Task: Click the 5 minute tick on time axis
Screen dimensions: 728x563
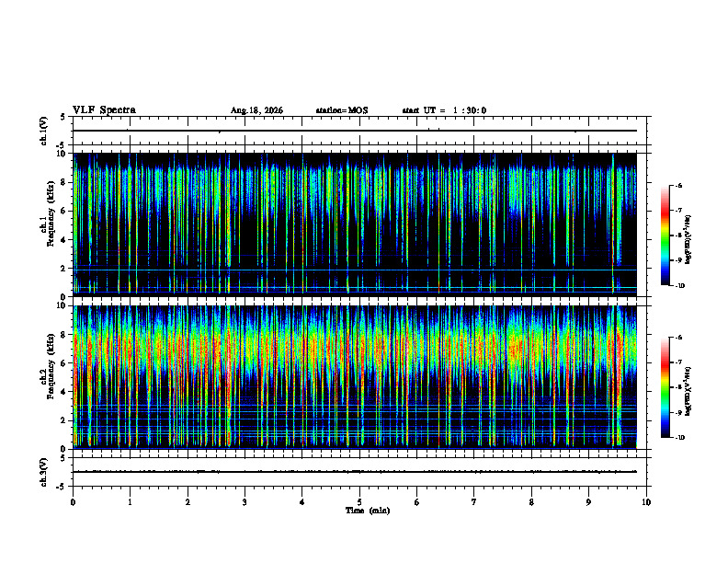Action: [x=359, y=502]
